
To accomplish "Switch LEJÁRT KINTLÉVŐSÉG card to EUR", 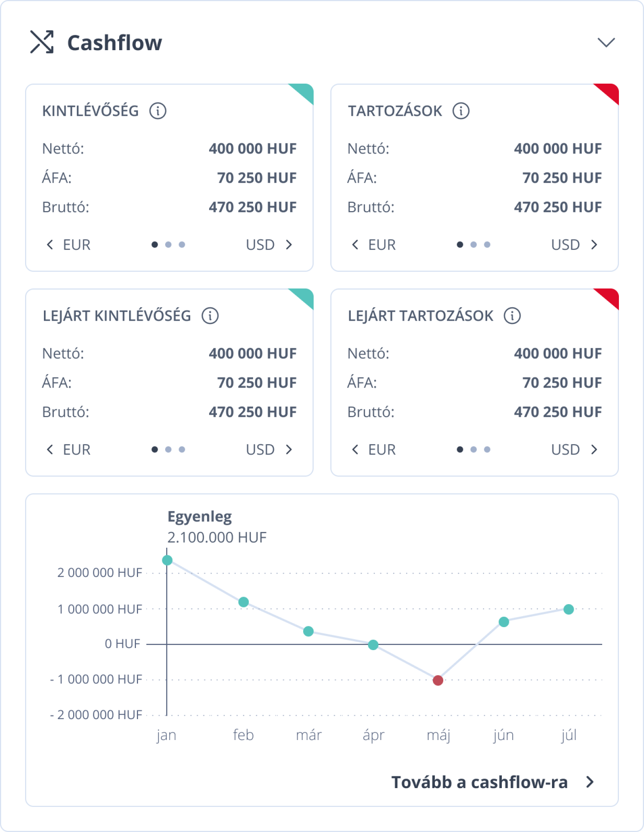I will point(77,449).
